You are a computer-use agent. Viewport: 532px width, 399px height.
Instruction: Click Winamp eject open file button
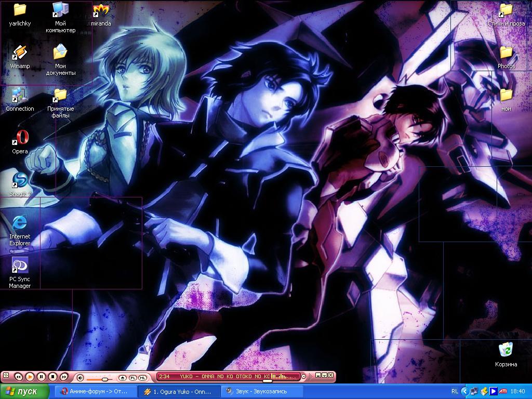pyautogui.click(x=123, y=378)
